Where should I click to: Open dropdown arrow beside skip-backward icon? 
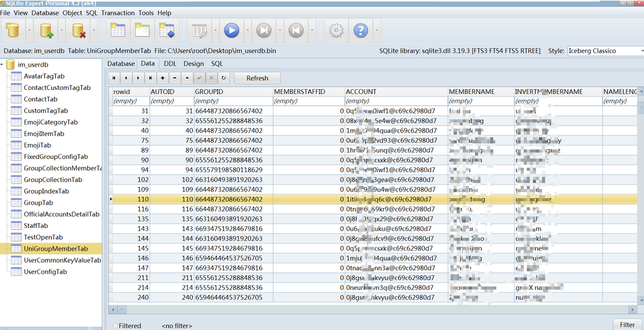(312, 31)
